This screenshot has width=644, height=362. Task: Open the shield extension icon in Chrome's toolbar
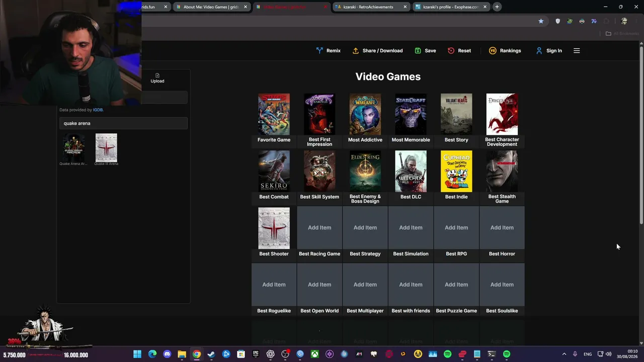[x=557, y=21]
